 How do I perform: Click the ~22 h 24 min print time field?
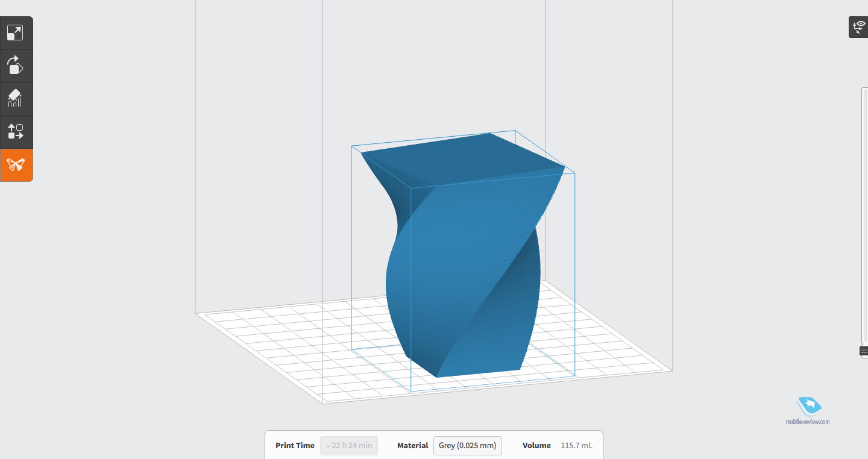349,446
